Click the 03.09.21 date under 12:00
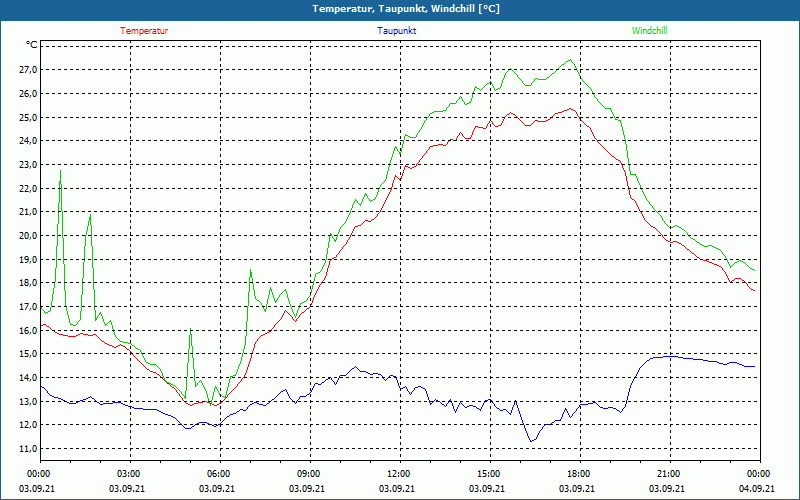This screenshot has height=500, width=800. pos(397,488)
